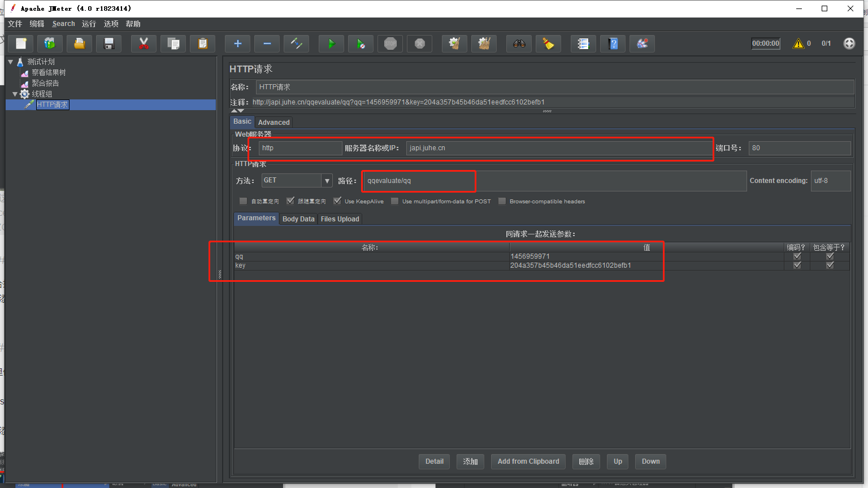Open the 帮助 menu

(133, 24)
